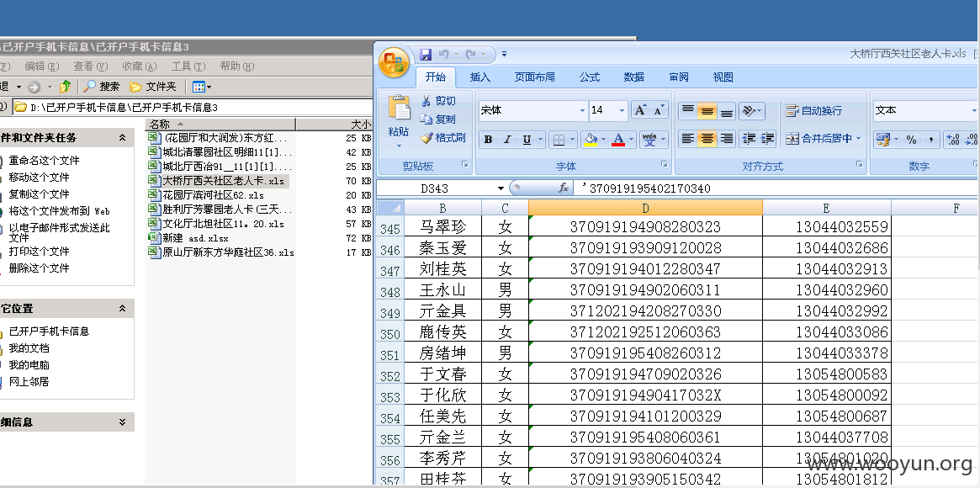Toggle underline formatting
The width and height of the screenshot is (980, 488).
(x=527, y=140)
